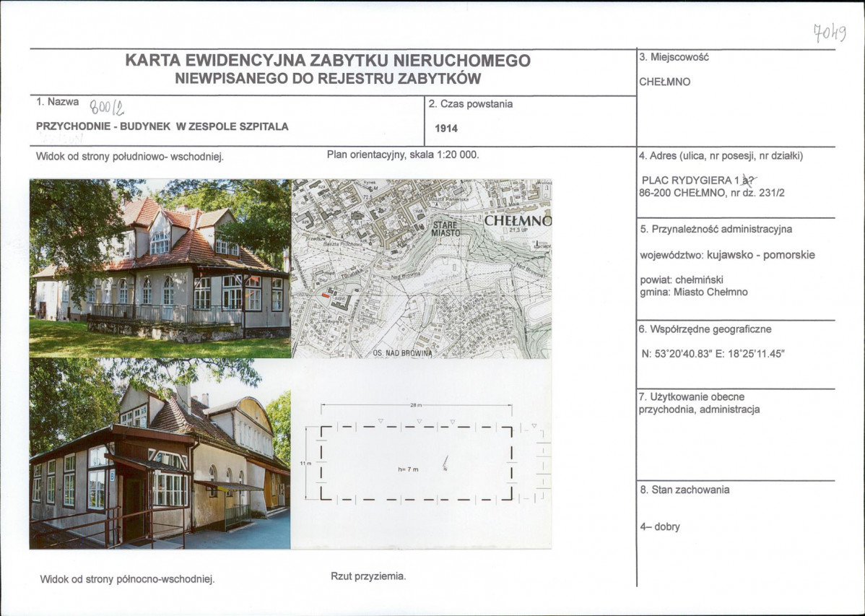Click the handwritten number 7049
Viewport: 865px width, 616px height.
pos(828,32)
